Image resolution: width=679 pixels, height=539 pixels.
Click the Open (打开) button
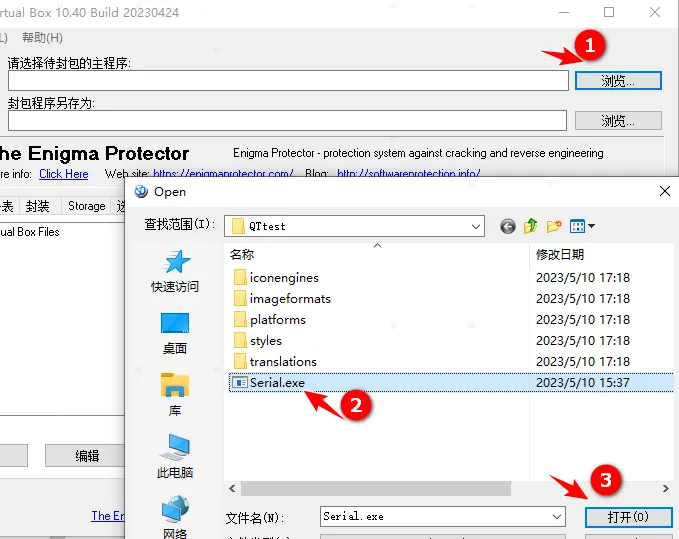coord(628,517)
